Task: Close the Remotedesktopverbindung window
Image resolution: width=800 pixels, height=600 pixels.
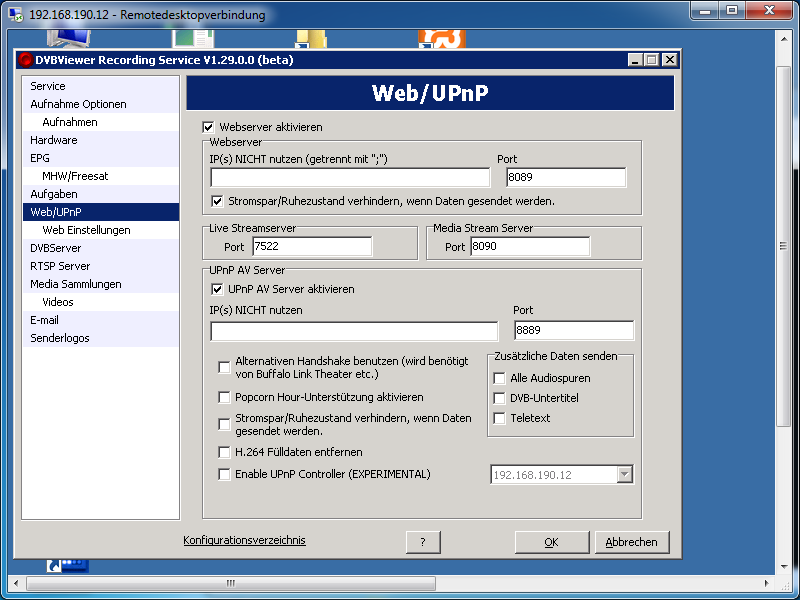Action: coord(770,10)
